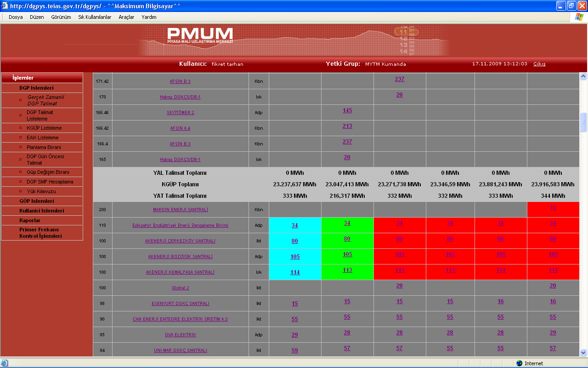Click the red bullet icon beside EAK Listeleme
Screen dimensions: 588x368
[x=20, y=138]
